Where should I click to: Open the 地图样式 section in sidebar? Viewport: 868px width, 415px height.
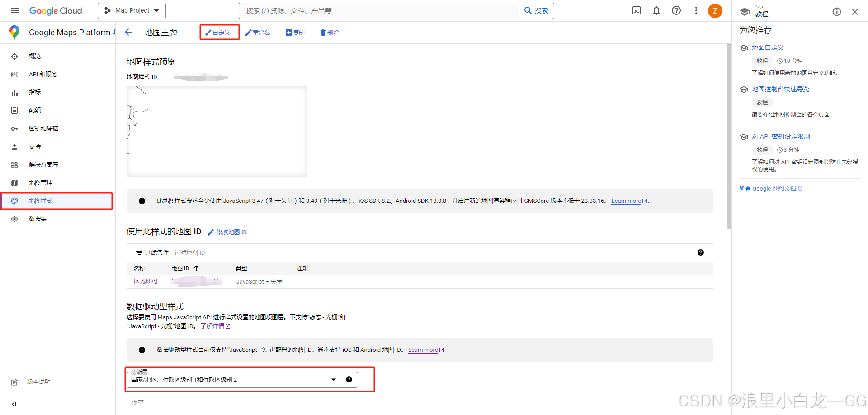[x=40, y=200]
